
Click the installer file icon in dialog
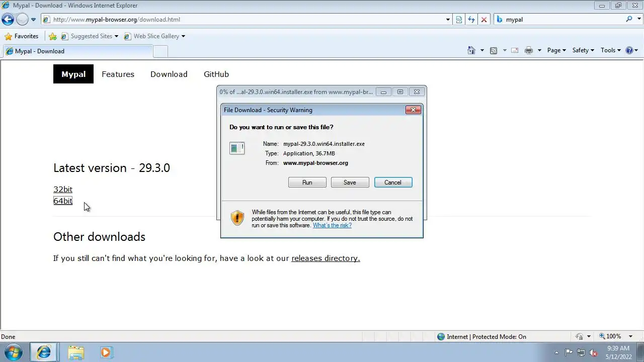[237, 148]
